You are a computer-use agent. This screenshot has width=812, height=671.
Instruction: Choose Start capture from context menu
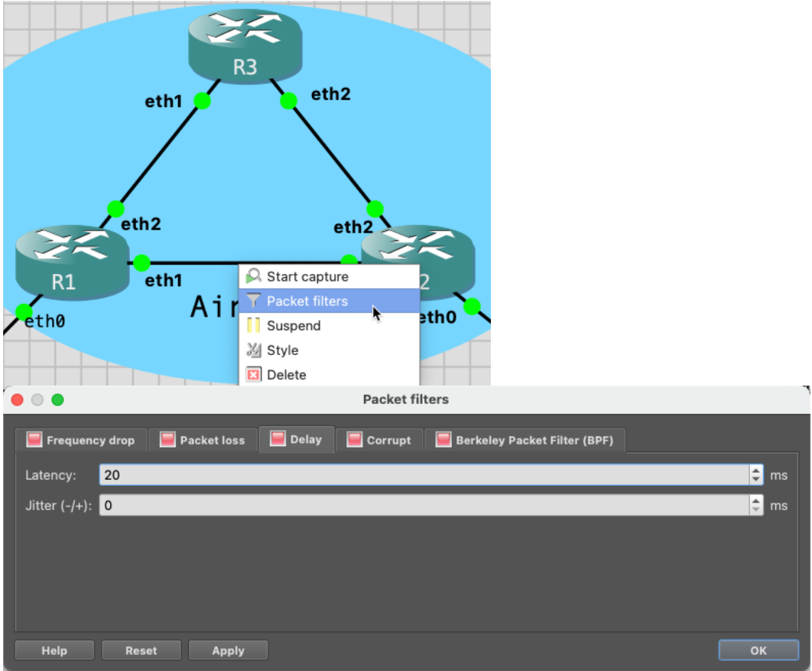pos(307,277)
